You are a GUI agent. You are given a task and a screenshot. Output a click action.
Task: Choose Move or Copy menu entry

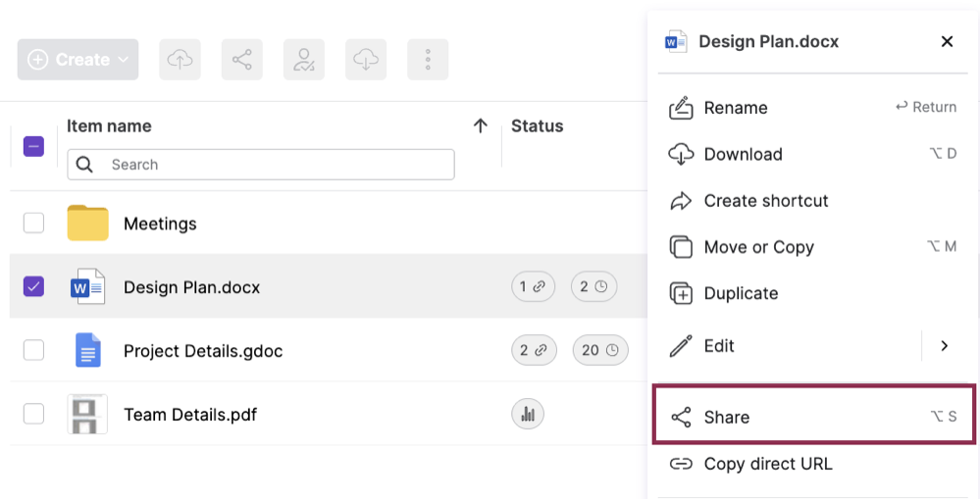coord(812,247)
